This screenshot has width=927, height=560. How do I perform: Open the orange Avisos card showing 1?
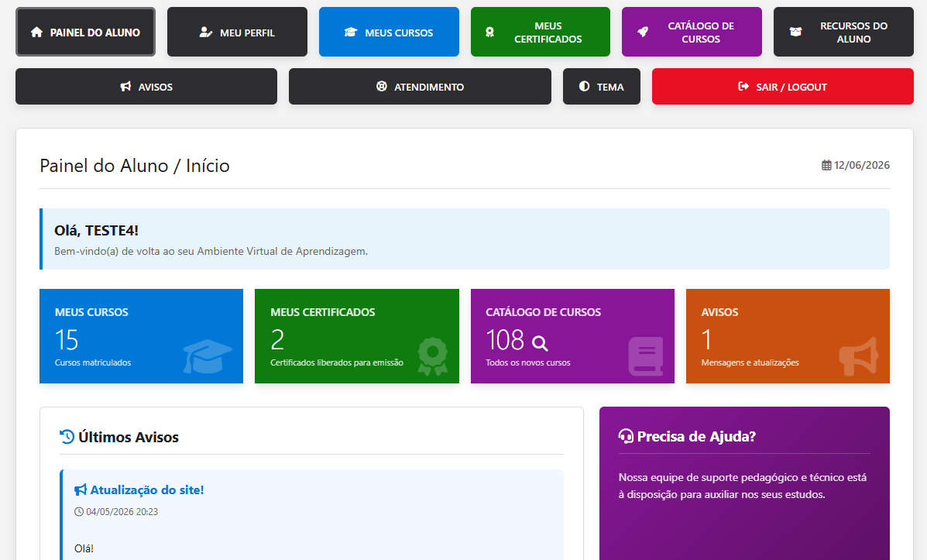tap(788, 336)
